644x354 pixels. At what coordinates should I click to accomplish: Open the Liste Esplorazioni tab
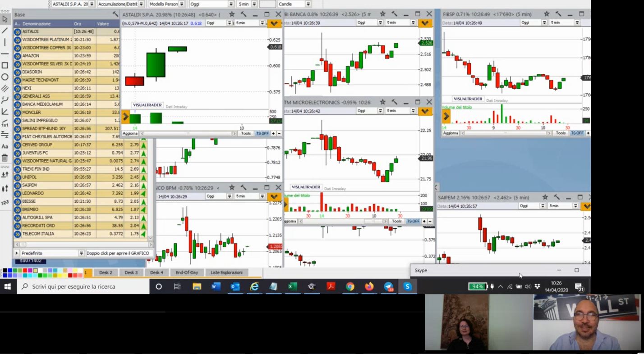[x=226, y=272]
